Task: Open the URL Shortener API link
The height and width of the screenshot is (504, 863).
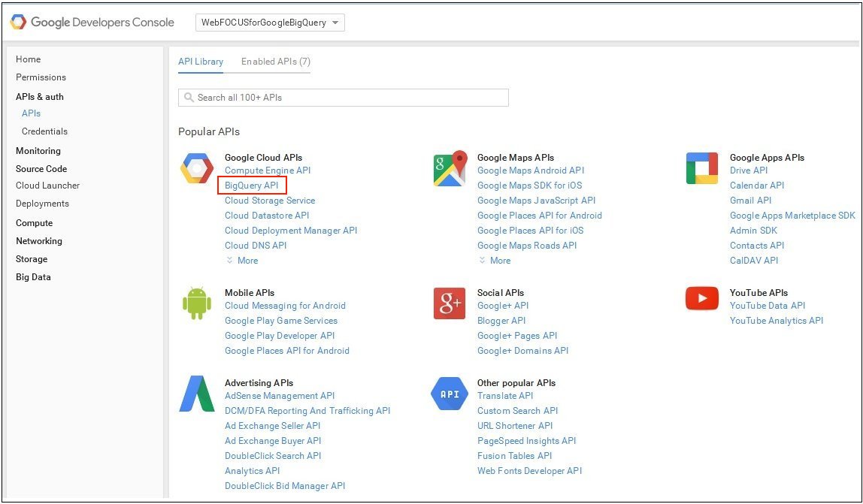Action: click(515, 426)
